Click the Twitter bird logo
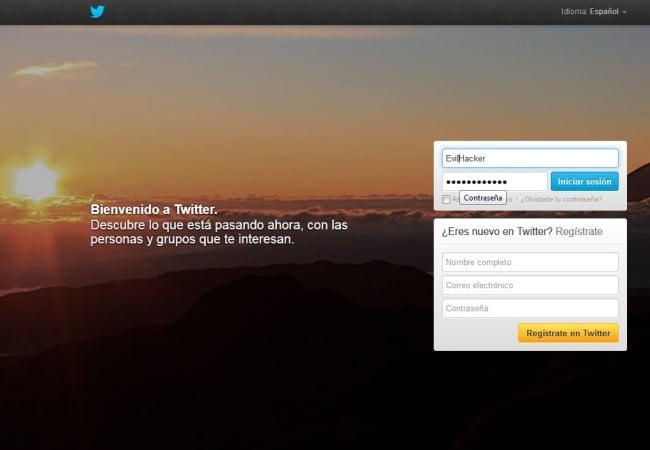This screenshot has width=650, height=450. pos(97,12)
